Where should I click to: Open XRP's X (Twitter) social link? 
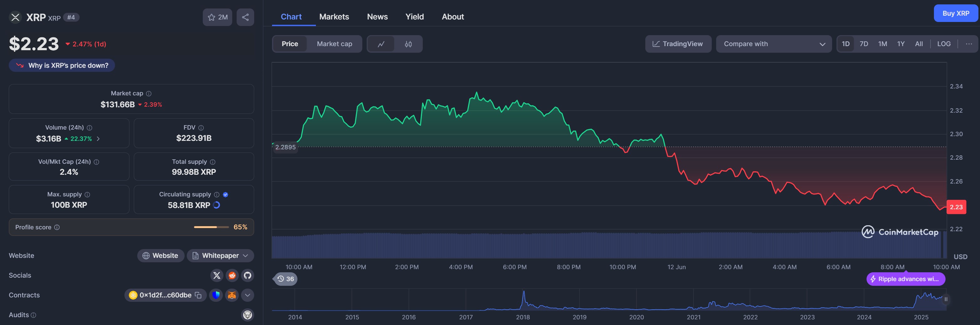217,275
